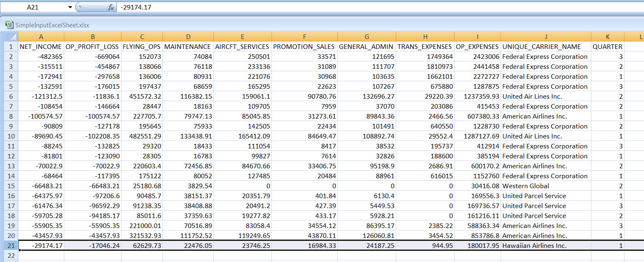Select column J header
Image resolution: width=644 pixels, height=262 pixels.
546,37
